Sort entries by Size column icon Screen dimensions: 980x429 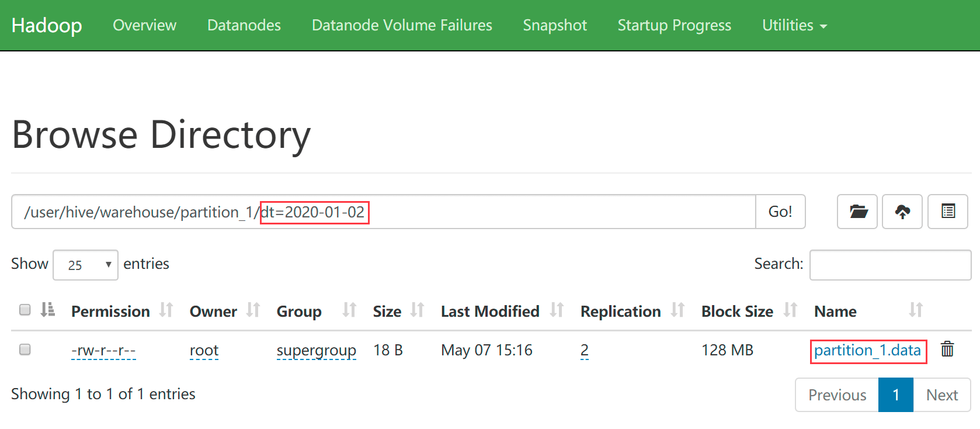[x=417, y=310]
